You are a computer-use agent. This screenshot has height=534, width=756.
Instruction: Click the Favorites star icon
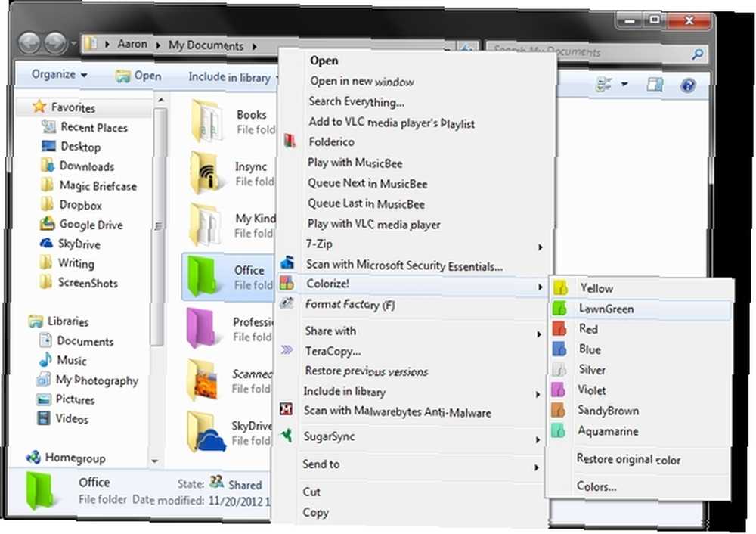pyautogui.click(x=39, y=106)
